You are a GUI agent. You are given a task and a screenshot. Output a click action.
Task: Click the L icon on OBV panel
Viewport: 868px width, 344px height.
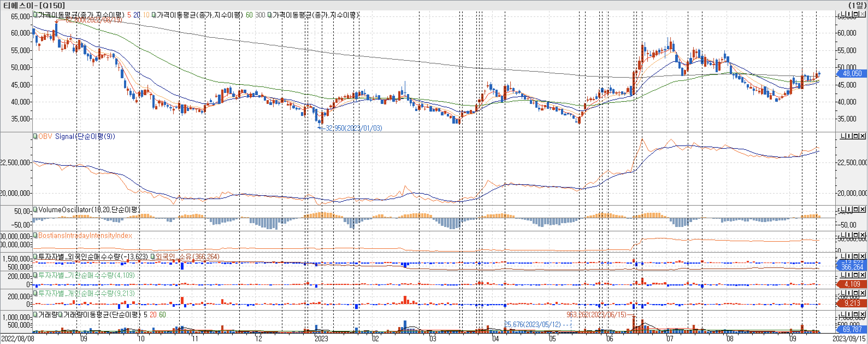click(x=843, y=136)
